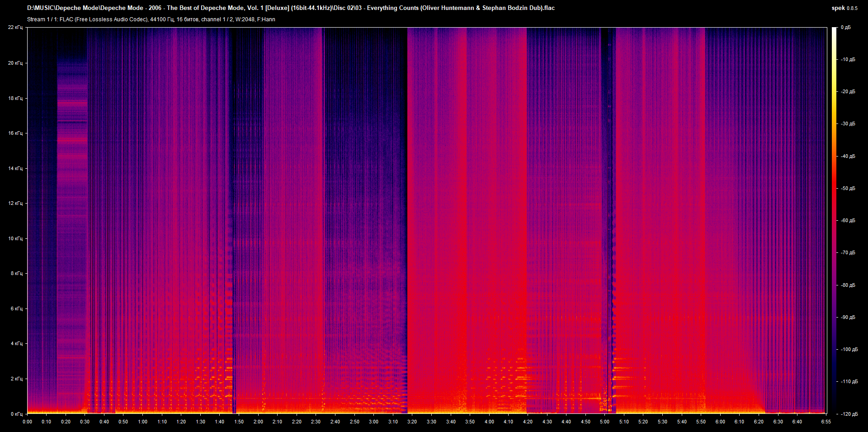Select the -120 дБ scale label
The image size is (868, 432).
[x=849, y=414]
